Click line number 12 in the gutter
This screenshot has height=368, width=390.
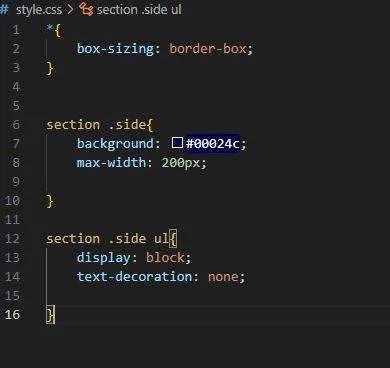(x=12, y=239)
